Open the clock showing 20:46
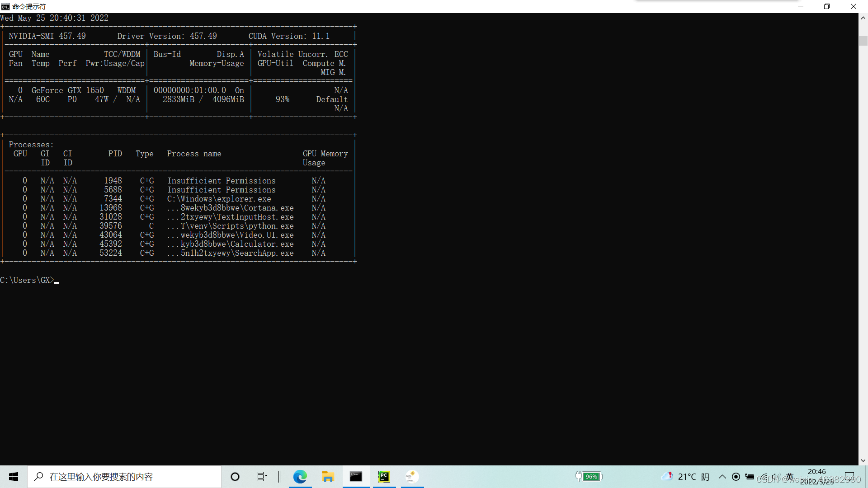Viewport: 868px width, 488px height. click(816, 477)
